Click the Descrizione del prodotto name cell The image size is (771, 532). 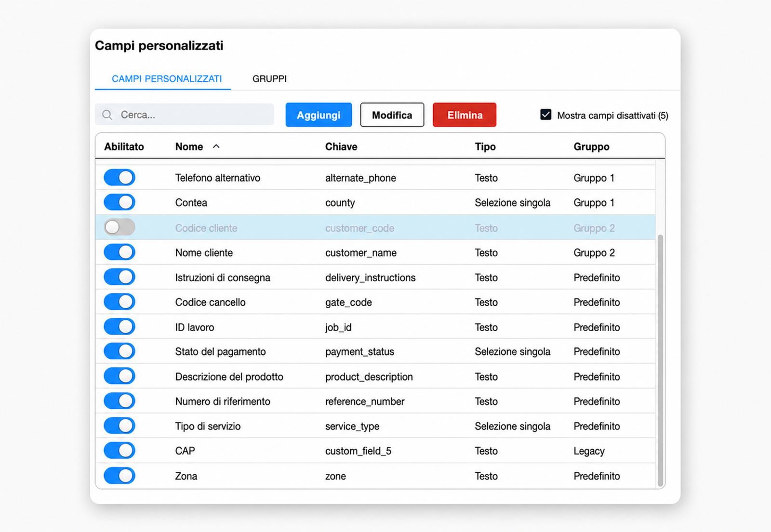[x=229, y=376]
